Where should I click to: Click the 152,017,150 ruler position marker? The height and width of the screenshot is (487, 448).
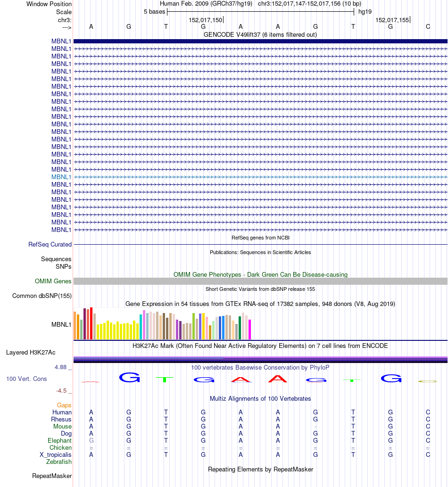coord(206,20)
